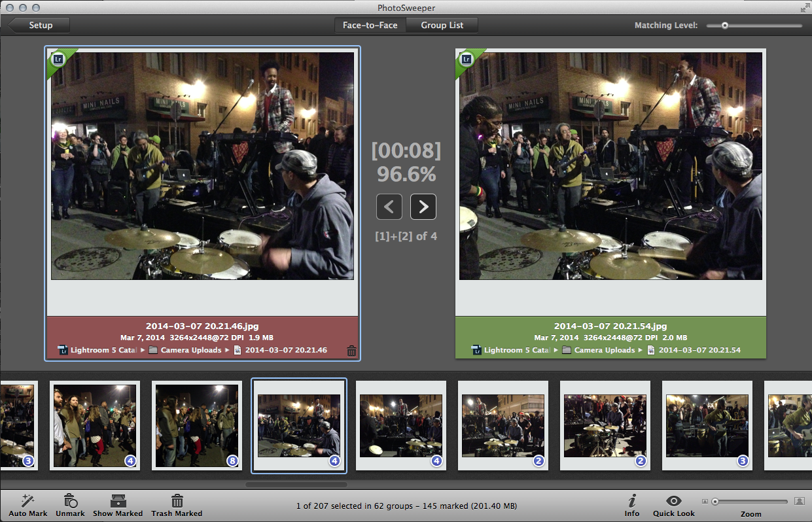Select the large 20.21.54 photo preview
Viewport: 812px width, 522px height.
click(610, 166)
